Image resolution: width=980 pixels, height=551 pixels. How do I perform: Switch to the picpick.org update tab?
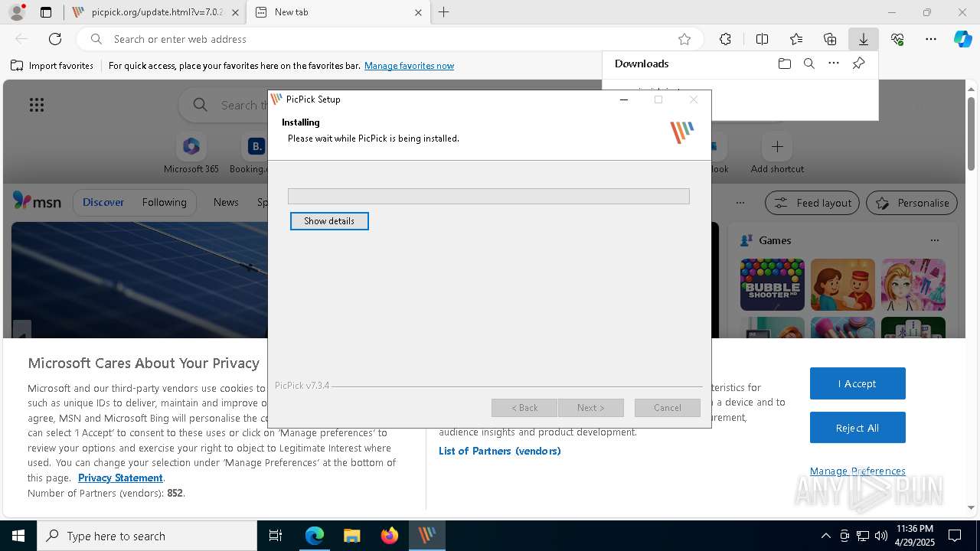tap(156, 12)
